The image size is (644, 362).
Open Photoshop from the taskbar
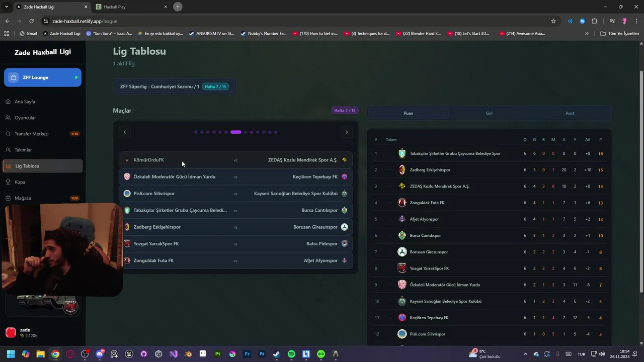[262, 354]
